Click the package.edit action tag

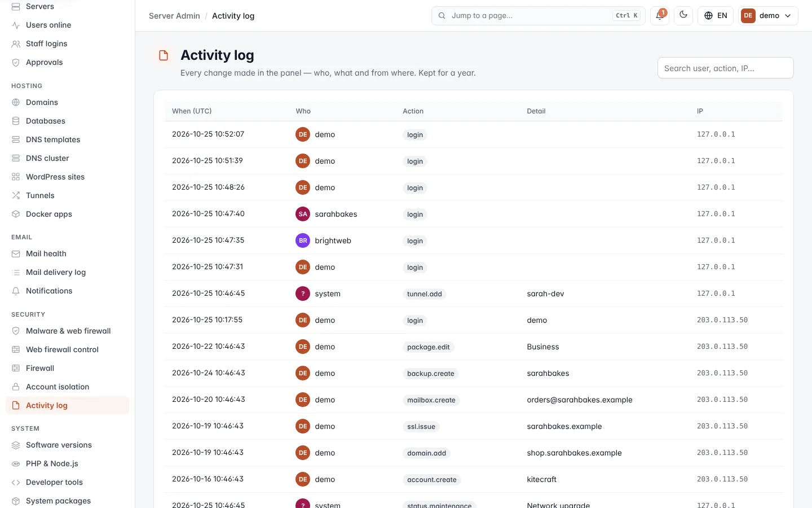point(429,347)
